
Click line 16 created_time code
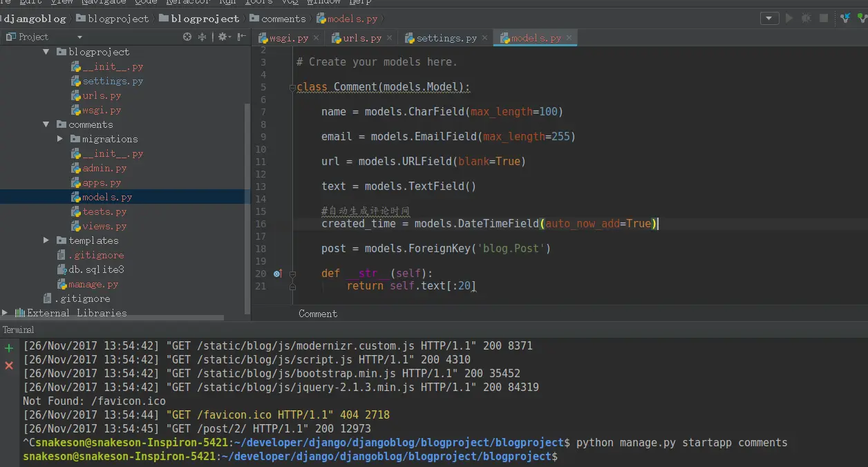click(490, 224)
